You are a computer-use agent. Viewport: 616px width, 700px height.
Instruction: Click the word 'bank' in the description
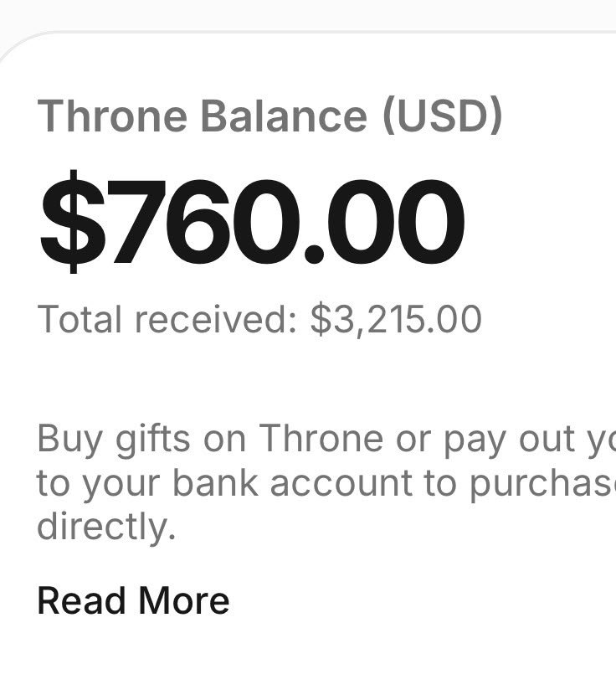216,482
